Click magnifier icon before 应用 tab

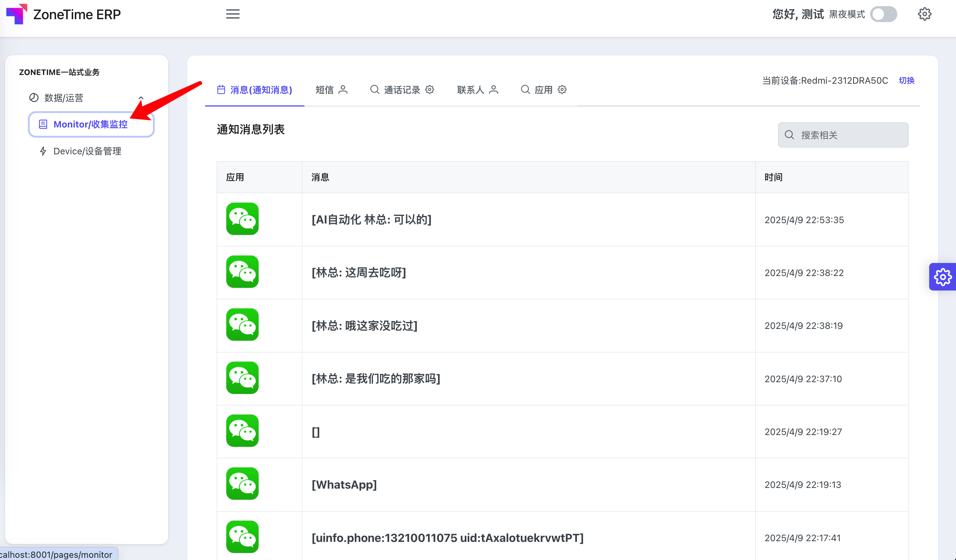525,89
